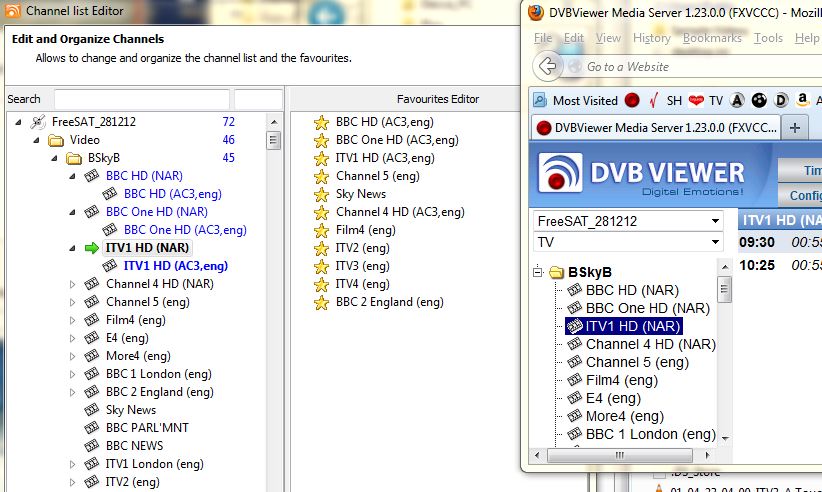Click the horizontal scrollbar thumb in Media Server tree
Viewport: 822px width, 492px height.
click(620, 455)
